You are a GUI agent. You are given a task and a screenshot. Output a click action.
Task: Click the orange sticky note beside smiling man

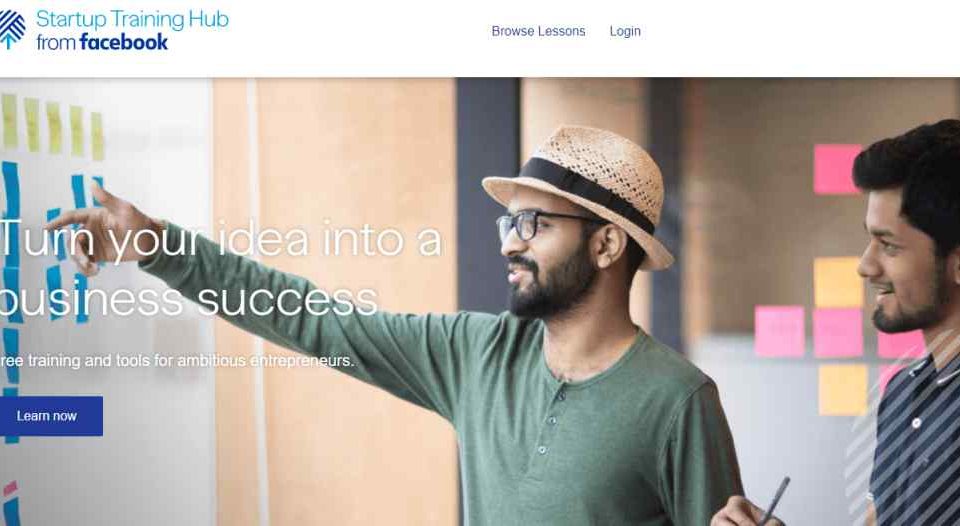[x=838, y=282]
